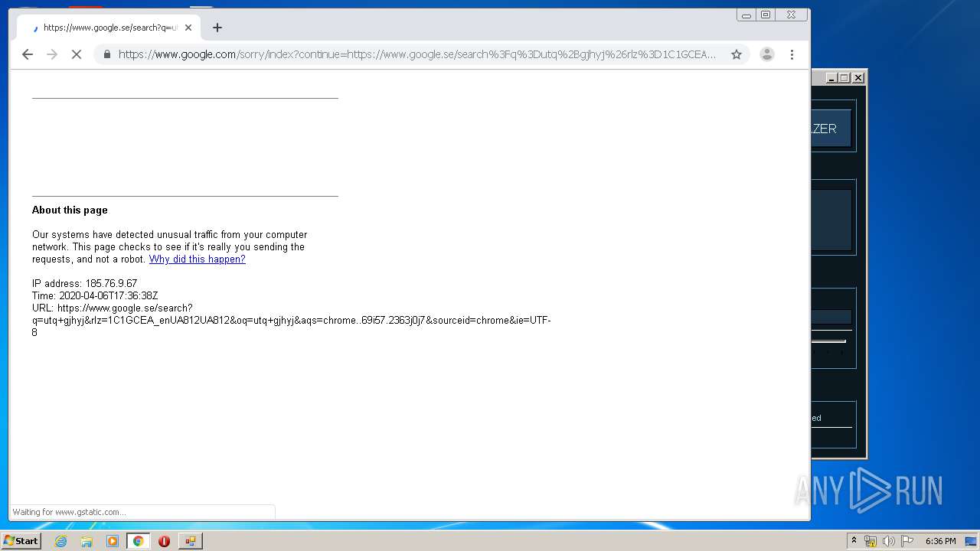Click the dark preview box in the background window

(831, 220)
